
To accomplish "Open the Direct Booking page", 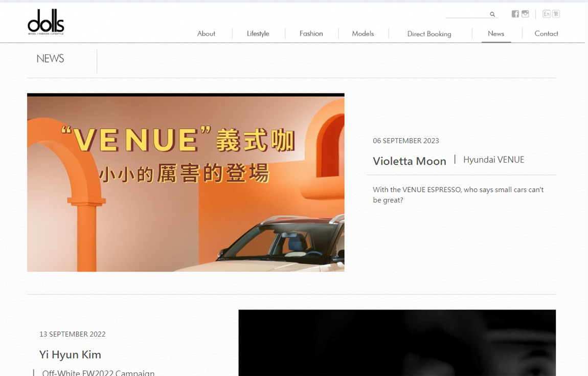I will pos(429,34).
